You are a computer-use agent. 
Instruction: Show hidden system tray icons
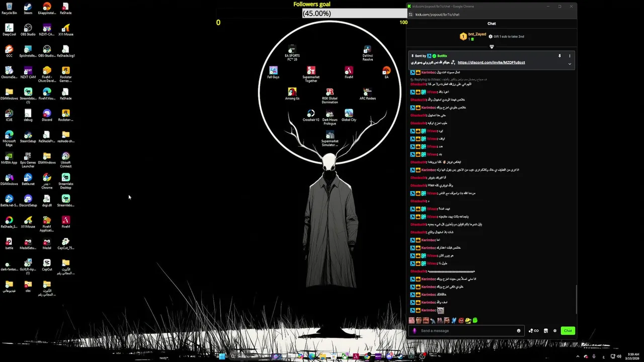[x=578, y=356]
